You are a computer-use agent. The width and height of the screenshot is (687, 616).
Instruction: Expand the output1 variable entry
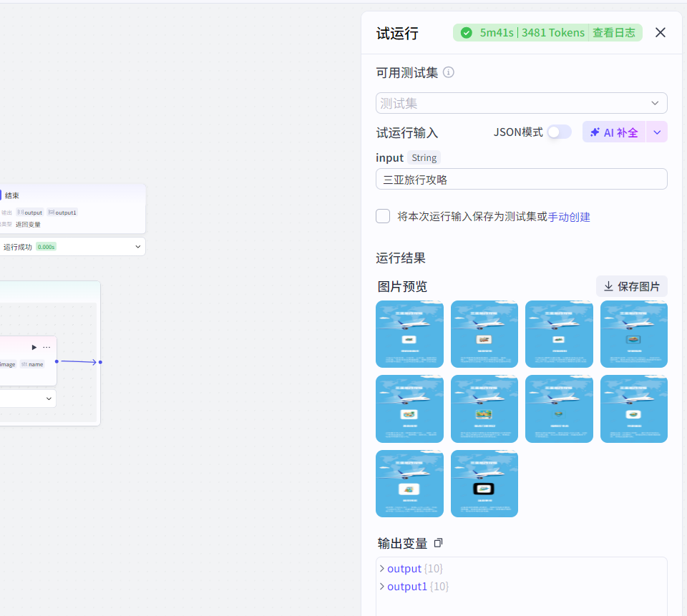point(382,586)
